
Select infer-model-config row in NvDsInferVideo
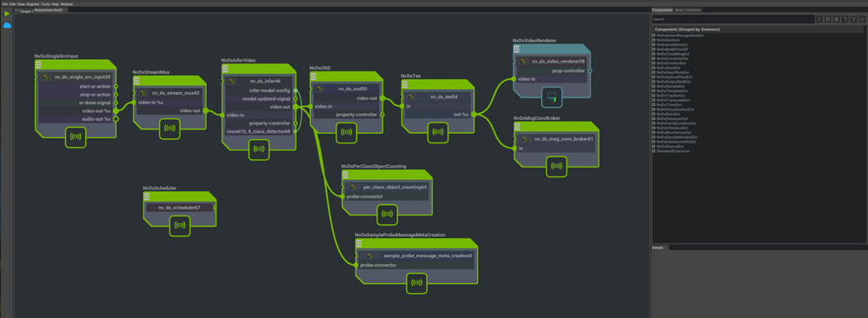[x=259, y=89]
